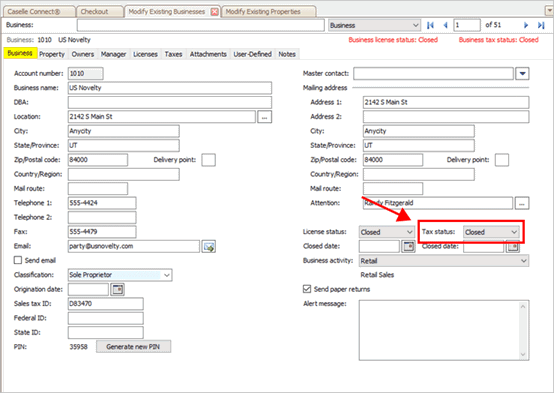This screenshot has width=554, height=393.
Task: Open tab list dropdown at top right
Action: 549,11
